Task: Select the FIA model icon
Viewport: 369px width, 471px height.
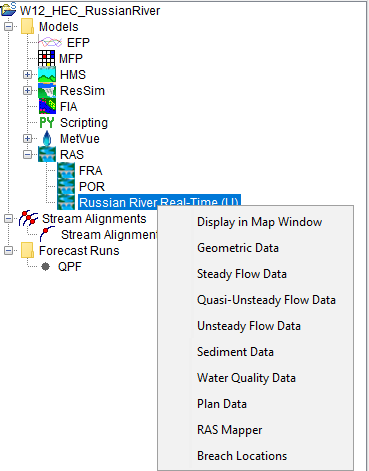Action: click(47, 106)
